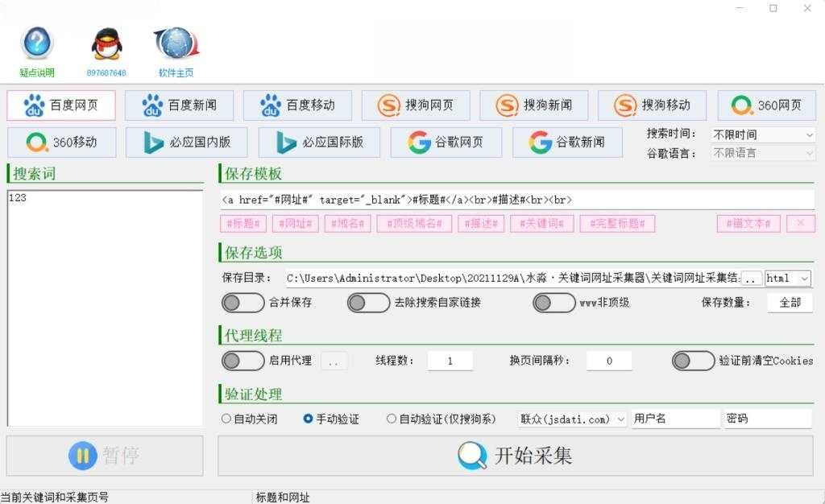Click the 开始采集 start button

tap(516, 456)
